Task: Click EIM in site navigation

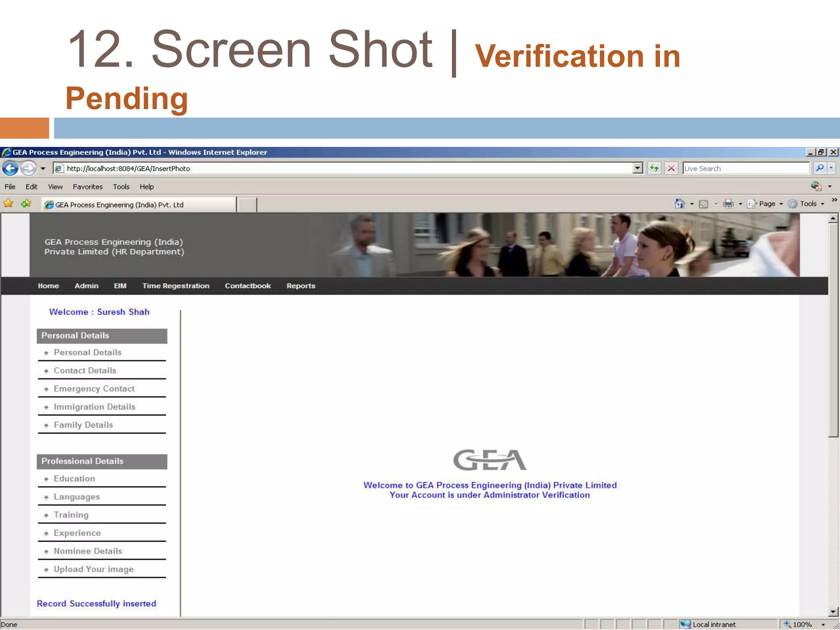Action: [120, 286]
